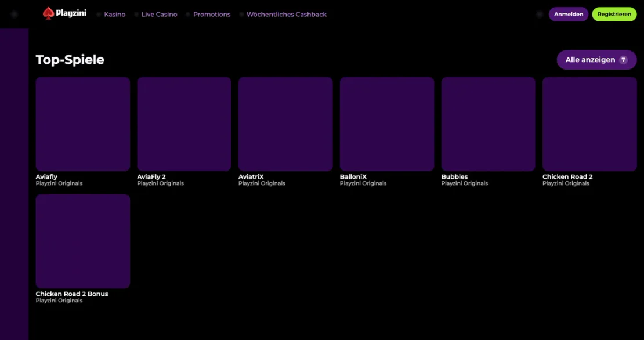
Task: Click the Chicken Road 2 Bonus title
Action: [72, 294]
